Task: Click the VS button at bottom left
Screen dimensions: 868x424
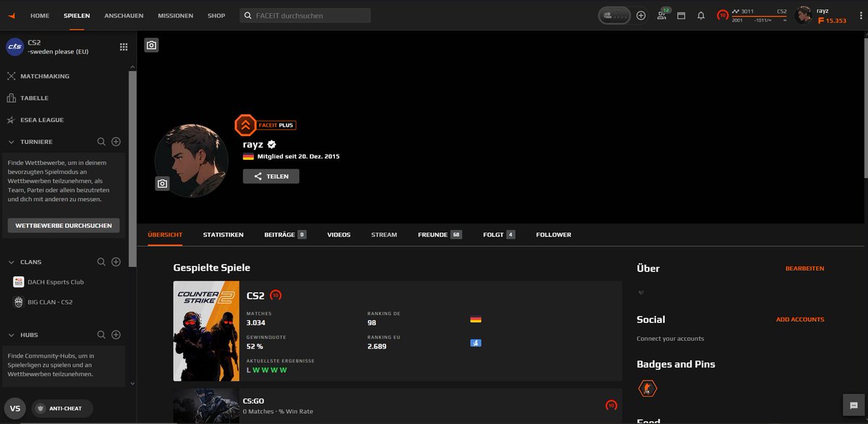Action: (14, 408)
